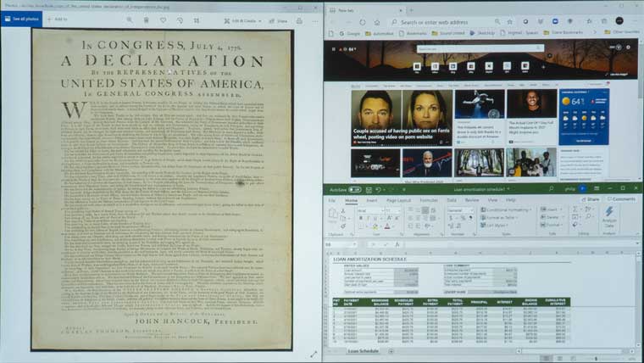
Task: Switch to the Data tab in Excel
Action: tap(452, 200)
